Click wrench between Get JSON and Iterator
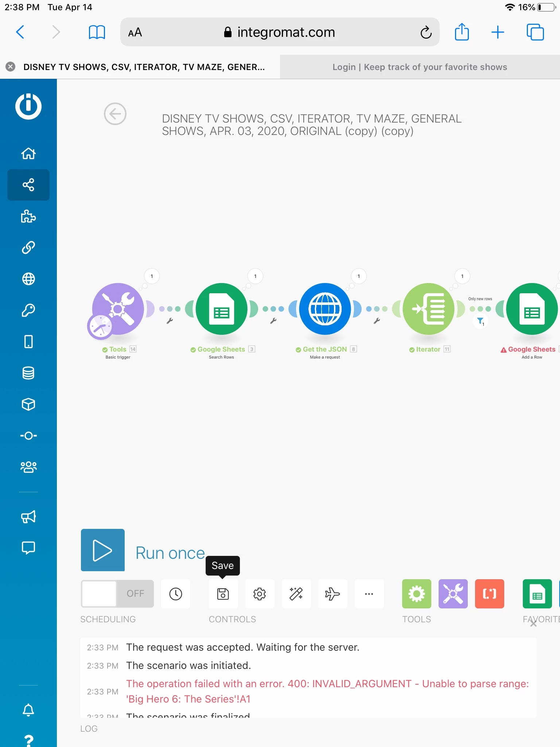This screenshot has height=747, width=560. [377, 321]
